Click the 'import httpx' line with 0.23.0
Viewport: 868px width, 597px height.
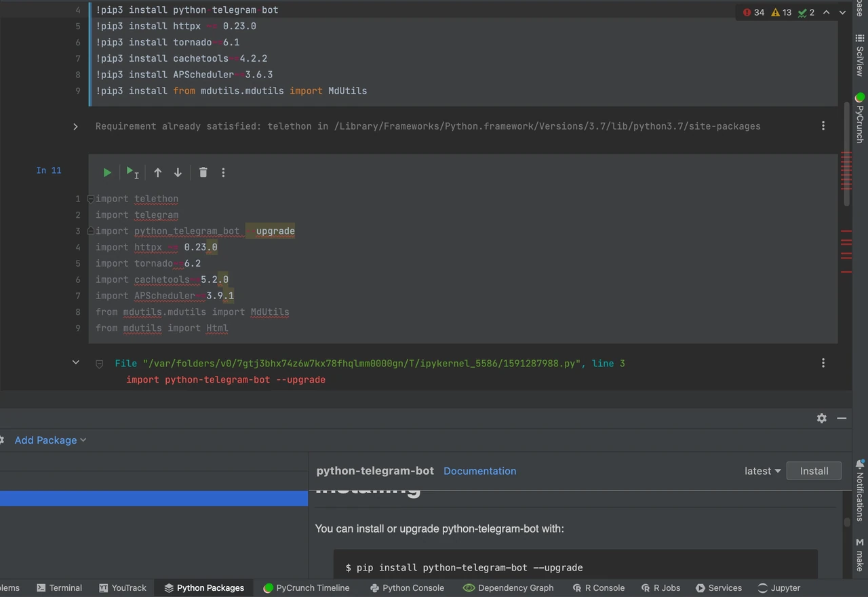click(157, 248)
